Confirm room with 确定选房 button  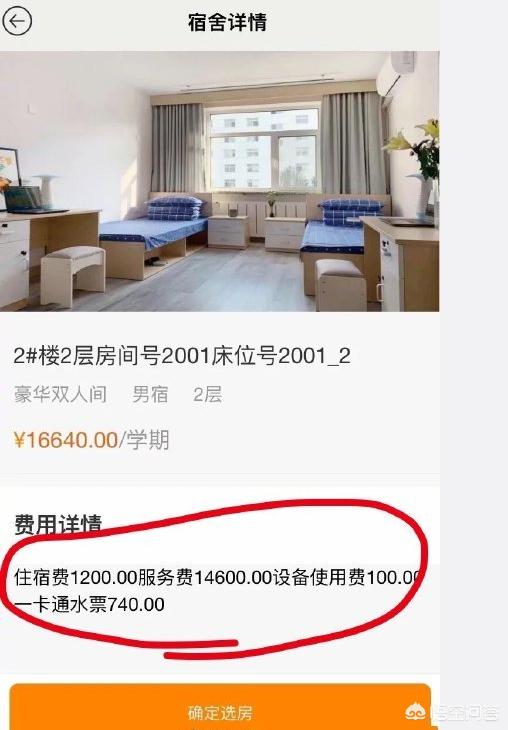click(220, 707)
